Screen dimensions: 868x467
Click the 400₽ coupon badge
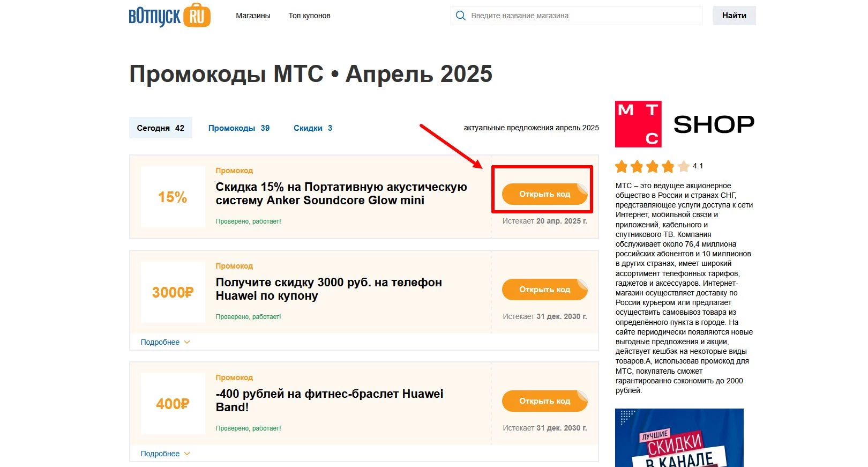click(173, 404)
